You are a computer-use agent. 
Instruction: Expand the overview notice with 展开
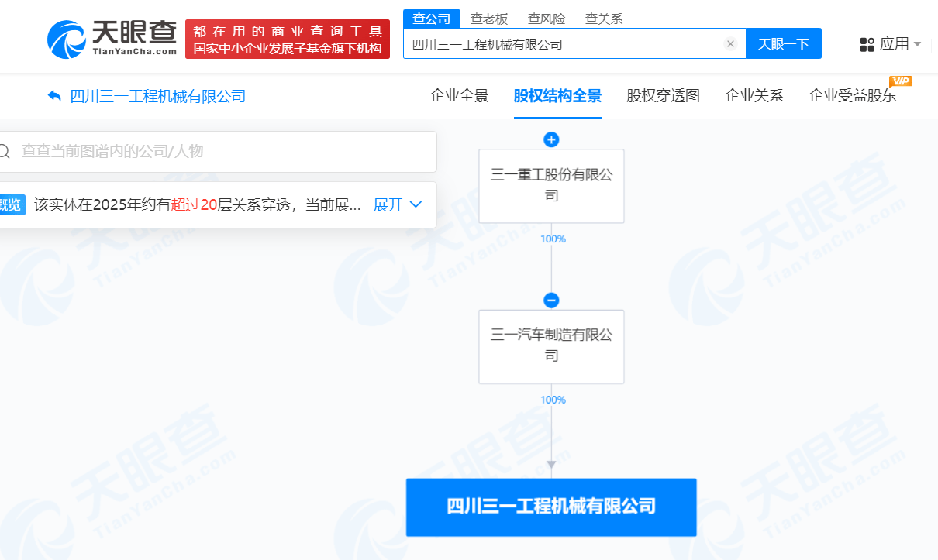pos(397,204)
